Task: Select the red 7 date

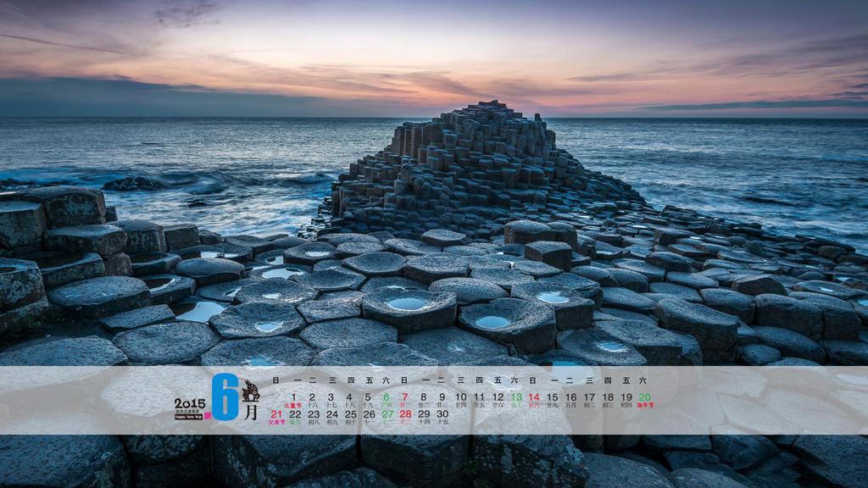Action: pyautogui.click(x=405, y=397)
